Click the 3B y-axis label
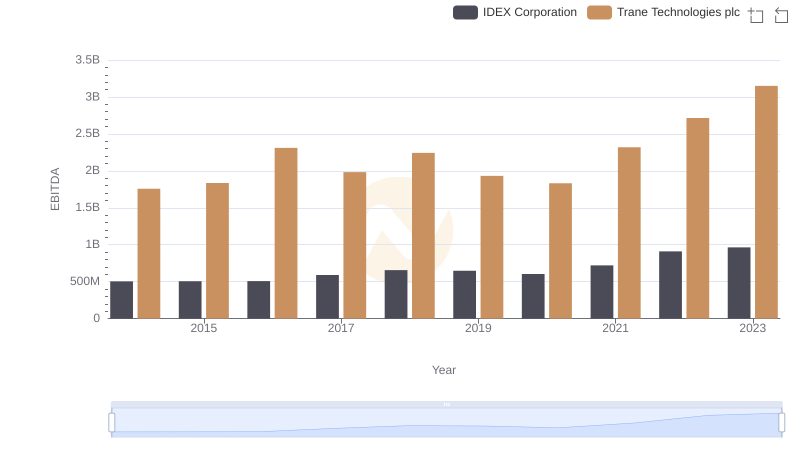The image size is (800, 461). pos(92,97)
